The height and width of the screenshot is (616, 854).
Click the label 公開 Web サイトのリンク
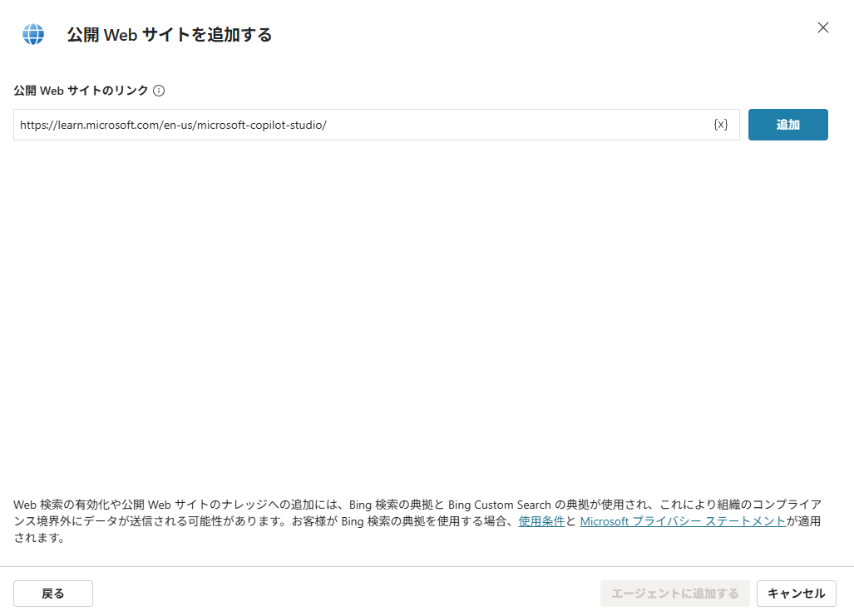[81, 91]
